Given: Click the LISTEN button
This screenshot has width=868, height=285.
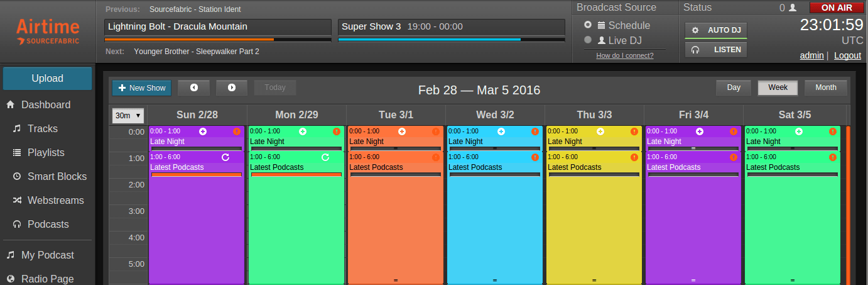Looking at the screenshot, I should pyautogui.click(x=716, y=50).
